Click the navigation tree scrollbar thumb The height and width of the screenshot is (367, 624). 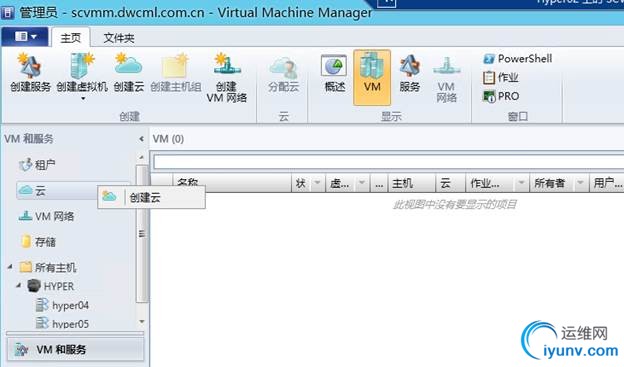[x=142, y=234]
